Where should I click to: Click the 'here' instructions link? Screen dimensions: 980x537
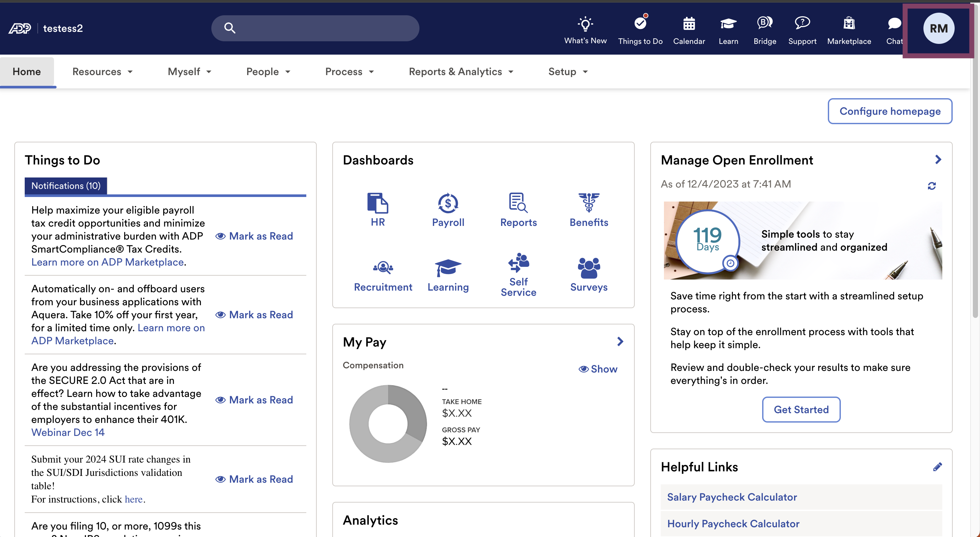click(x=134, y=499)
